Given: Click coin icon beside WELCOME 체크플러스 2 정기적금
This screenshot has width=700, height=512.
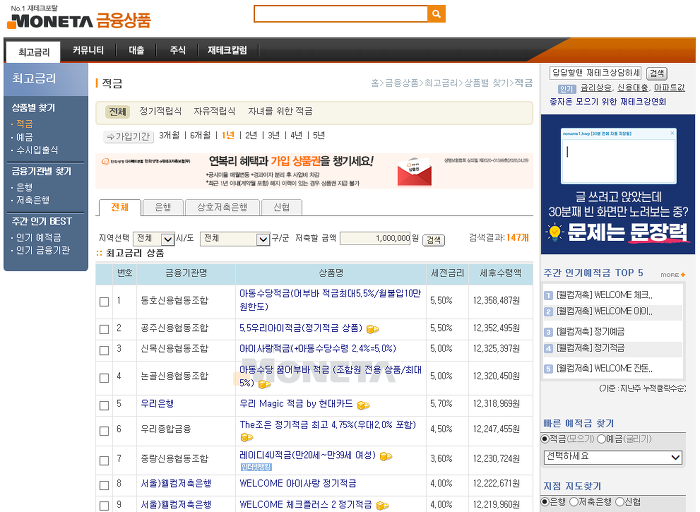Looking at the screenshot, I should click(x=382, y=505).
